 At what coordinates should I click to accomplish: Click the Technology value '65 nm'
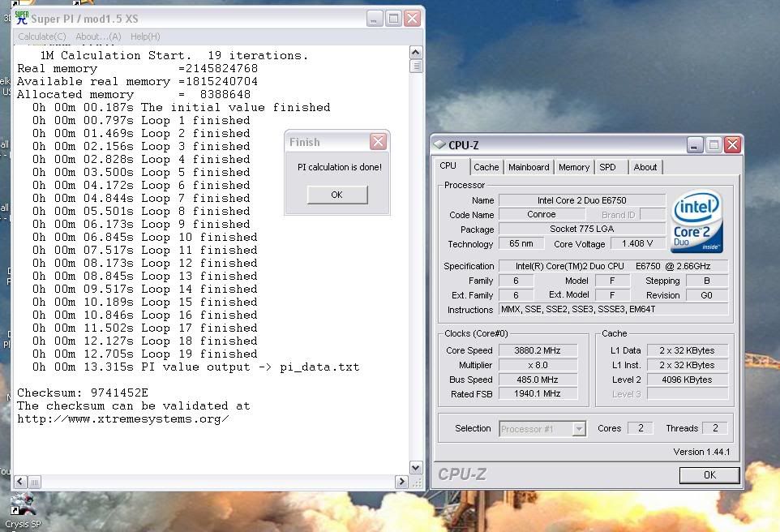[x=521, y=243]
